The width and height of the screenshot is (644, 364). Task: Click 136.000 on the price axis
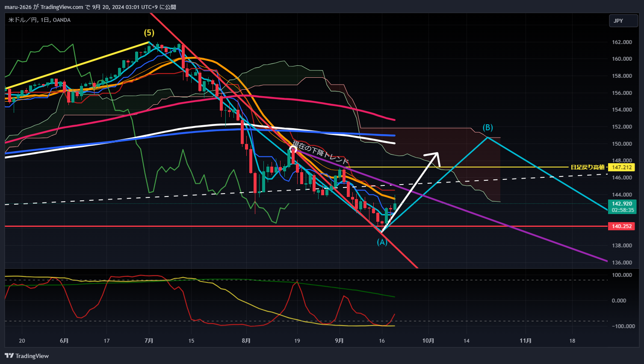(622, 263)
